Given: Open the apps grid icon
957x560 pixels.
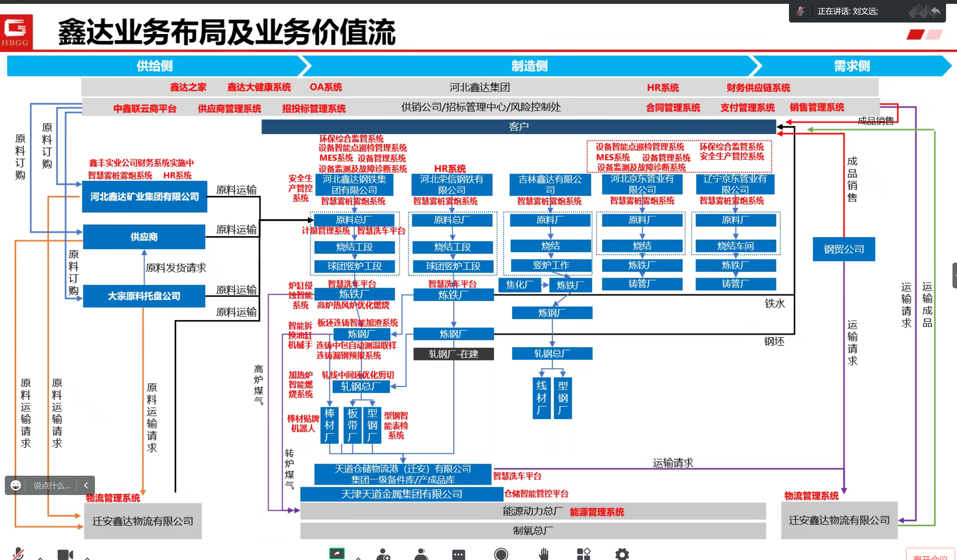Looking at the screenshot, I should [583, 554].
